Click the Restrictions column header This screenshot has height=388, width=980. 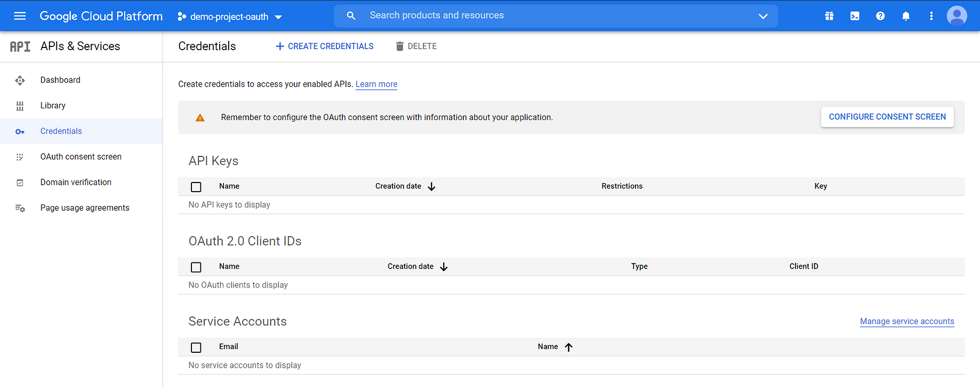click(x=622, y=186)
